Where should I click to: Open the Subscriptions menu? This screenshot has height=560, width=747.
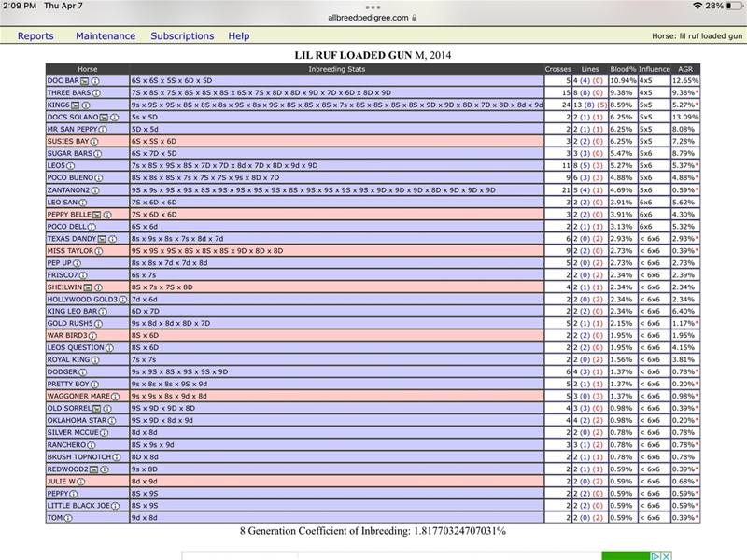(182, 36)
